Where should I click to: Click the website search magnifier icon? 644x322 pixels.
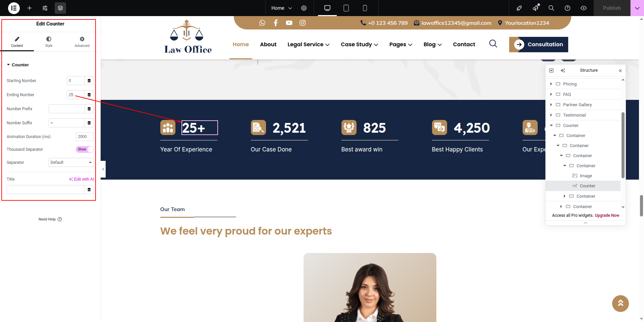click(x=493, y=44)
